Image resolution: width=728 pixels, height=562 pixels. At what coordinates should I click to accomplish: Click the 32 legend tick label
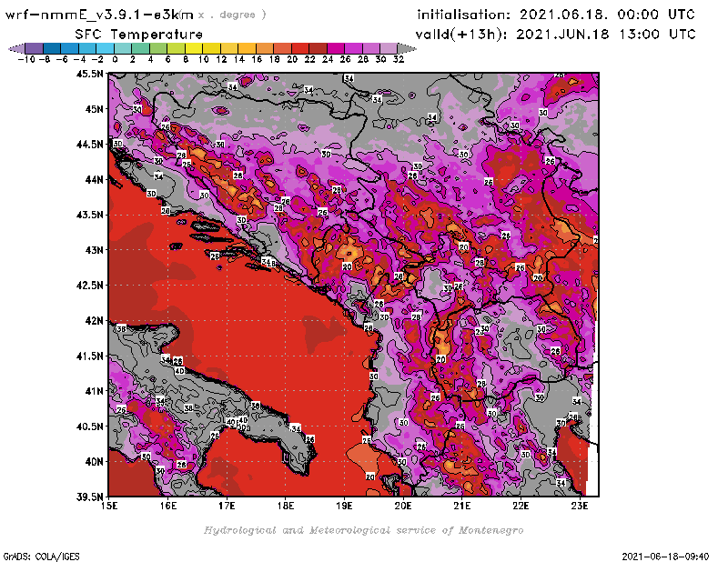(x=399, y=59)
